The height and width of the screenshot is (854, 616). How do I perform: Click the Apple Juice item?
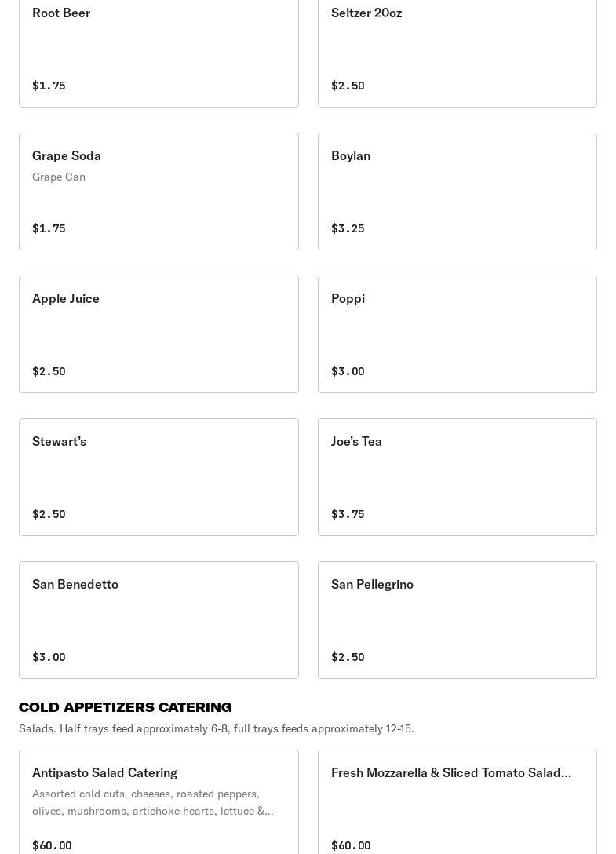tap(159, 334)
